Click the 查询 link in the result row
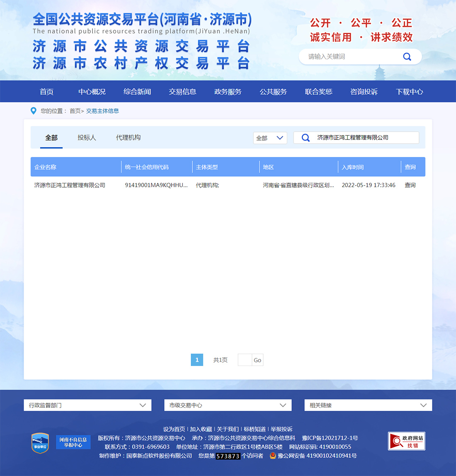The width and height of the screenshot is (456, 476). click(410, 185)
